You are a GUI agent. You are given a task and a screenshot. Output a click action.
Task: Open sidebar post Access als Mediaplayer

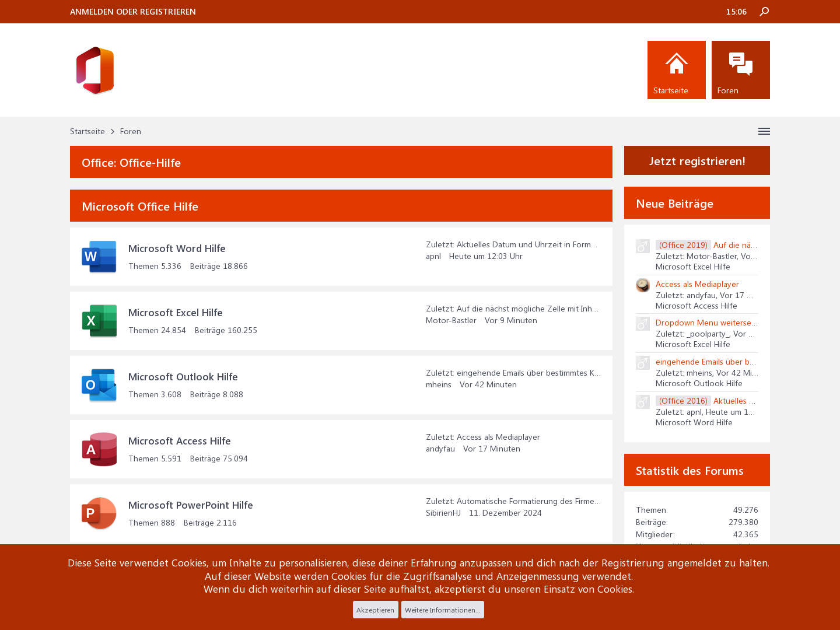tap(697, 284)
